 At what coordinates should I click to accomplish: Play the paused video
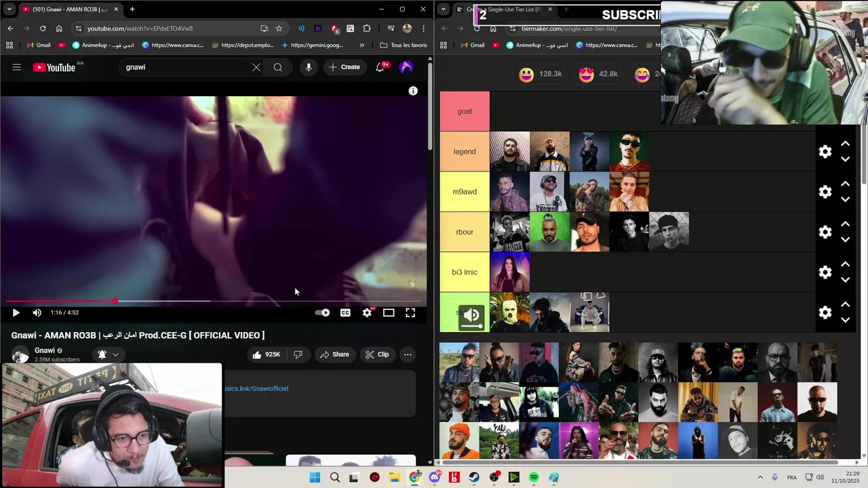click(16, 312)
